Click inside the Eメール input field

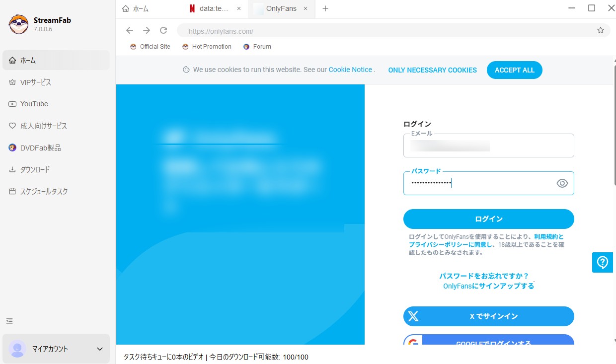point(488,146)
